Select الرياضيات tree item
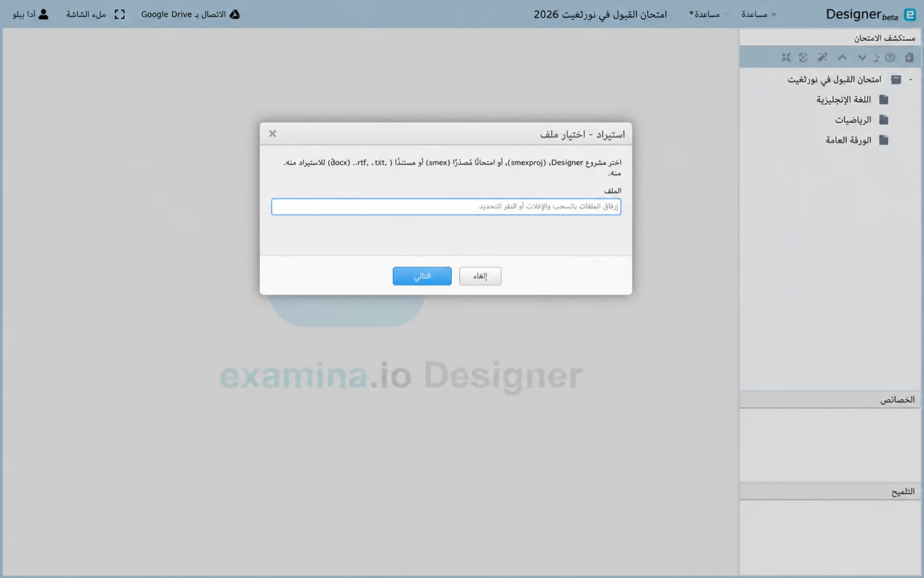The height and width of the screenshot is (578, 924). click(x=853, y=120)
